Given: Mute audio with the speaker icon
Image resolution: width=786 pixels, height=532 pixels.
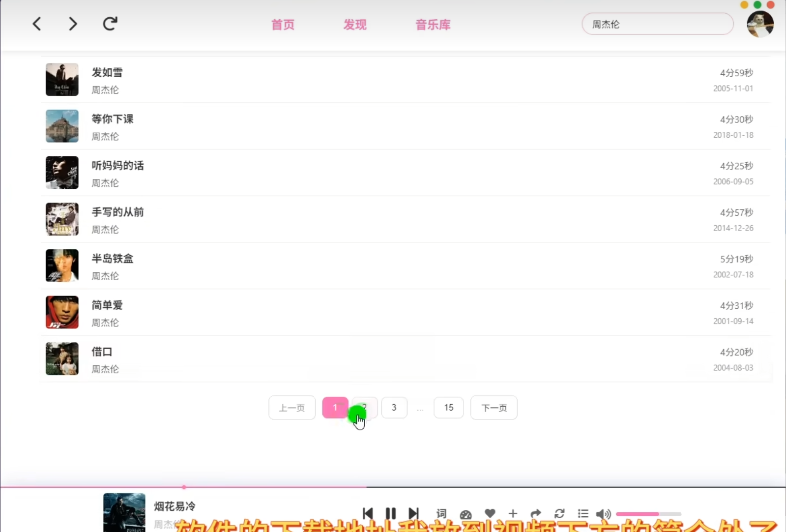Looking at the screenshot, I should [603, 514].
